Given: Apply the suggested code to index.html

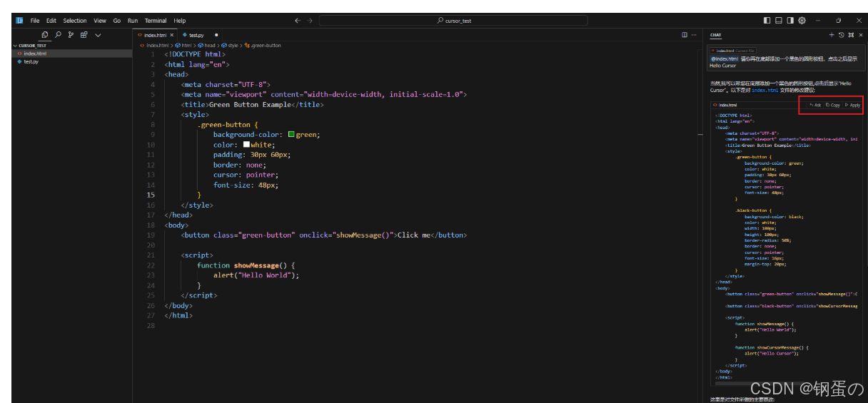Looking at the screenshot, I should pyautogui.click(x=852, y=105).
